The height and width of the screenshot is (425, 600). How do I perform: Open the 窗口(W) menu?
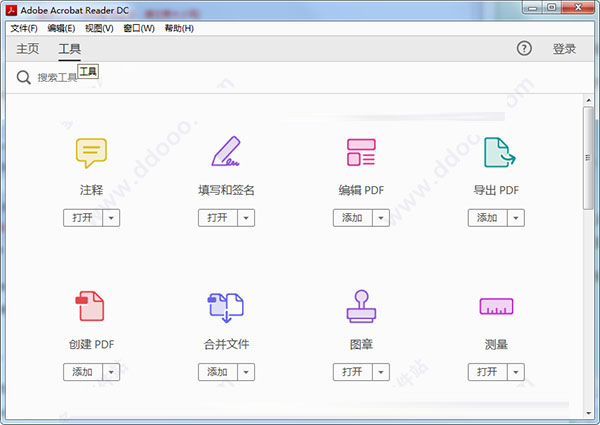click(x=139, y=28)
